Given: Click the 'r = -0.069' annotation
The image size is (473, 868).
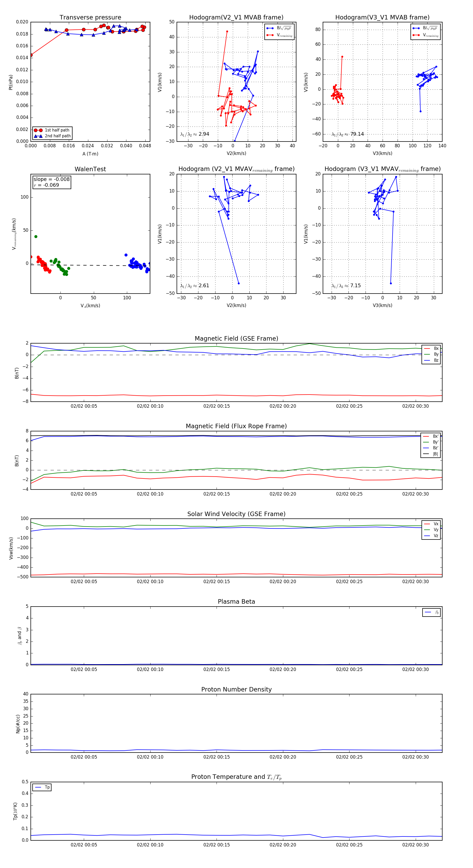Looking at the screenshot, I should click(47, 185).
